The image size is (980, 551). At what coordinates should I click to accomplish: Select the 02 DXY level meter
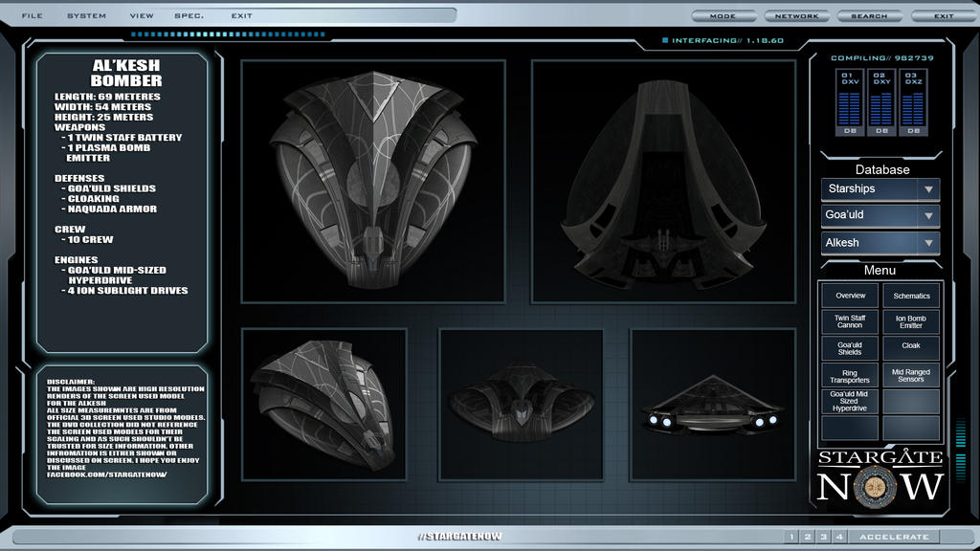[x=881, y=102]
